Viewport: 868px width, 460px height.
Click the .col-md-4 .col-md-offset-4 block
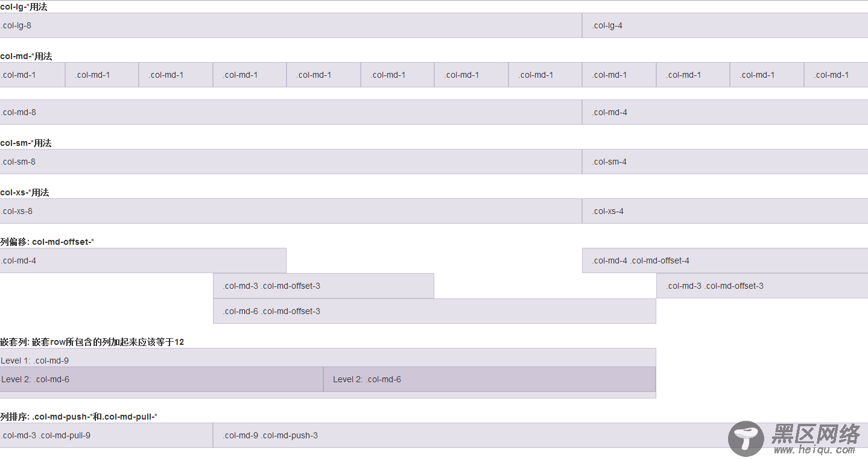click(725, 260)
